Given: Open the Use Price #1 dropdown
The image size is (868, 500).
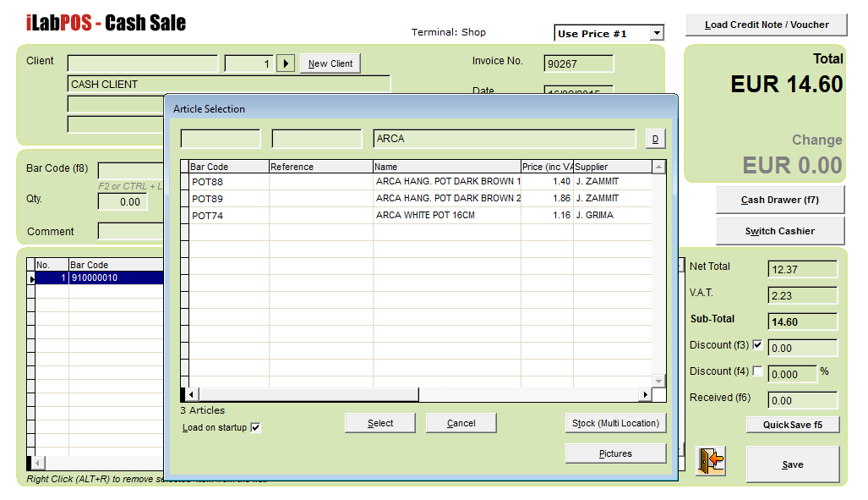Looking at the screenshot, I should [x=657, y=34].
